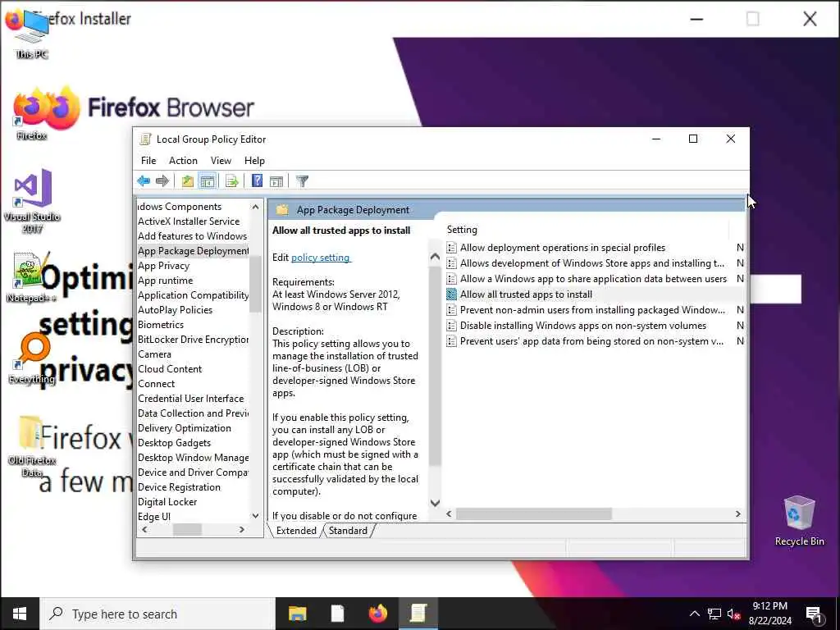This screenshot has width=840, height=630.
Task: Select App Privacy in the tree
Action: tap(163, 266)
